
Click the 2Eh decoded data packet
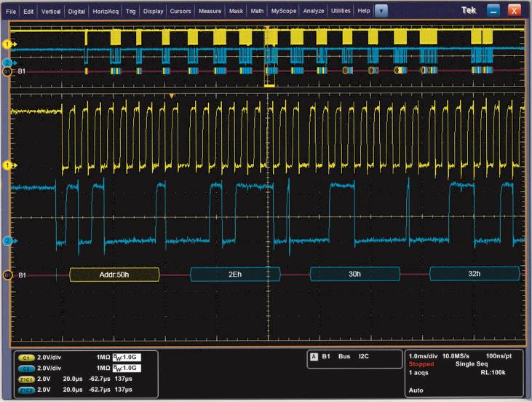[234, 275]
